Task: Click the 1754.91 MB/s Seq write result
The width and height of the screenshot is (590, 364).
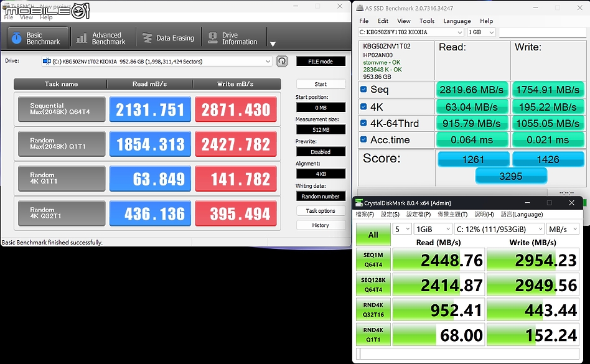Action: tap(548, 90)
